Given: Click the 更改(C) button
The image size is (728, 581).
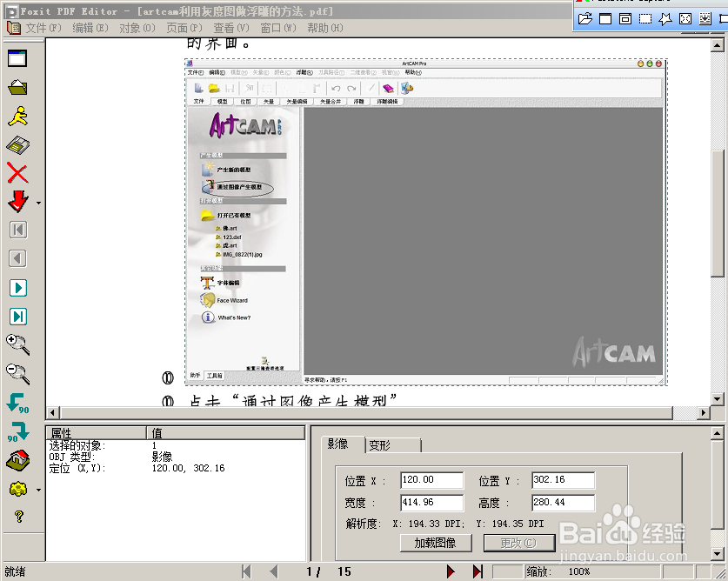Looking at the screenshot, I should pyautogui.click(x=519, y=543).
